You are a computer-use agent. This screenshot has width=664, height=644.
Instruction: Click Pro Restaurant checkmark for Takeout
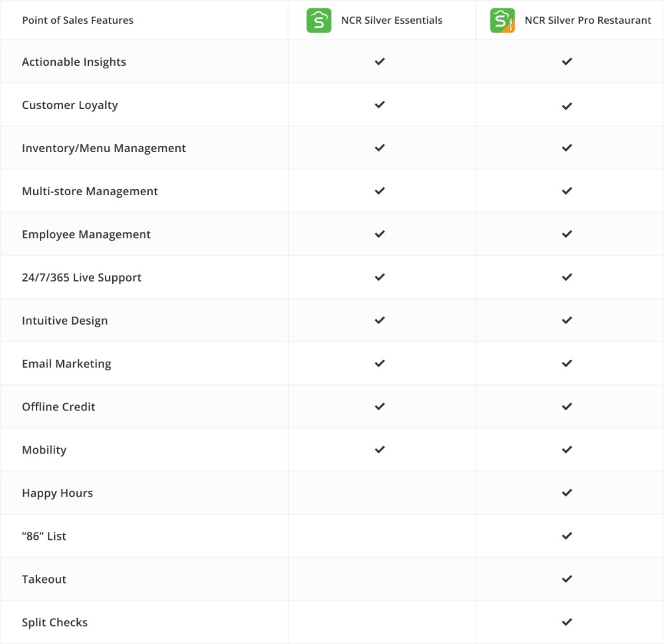(567, 579)
